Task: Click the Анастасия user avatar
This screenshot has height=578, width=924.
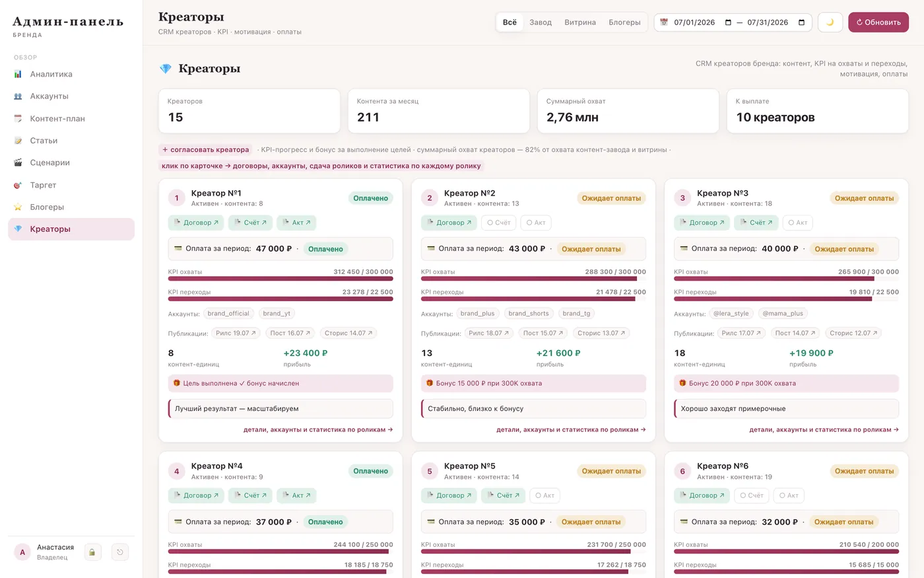Action: click(22, 552)
